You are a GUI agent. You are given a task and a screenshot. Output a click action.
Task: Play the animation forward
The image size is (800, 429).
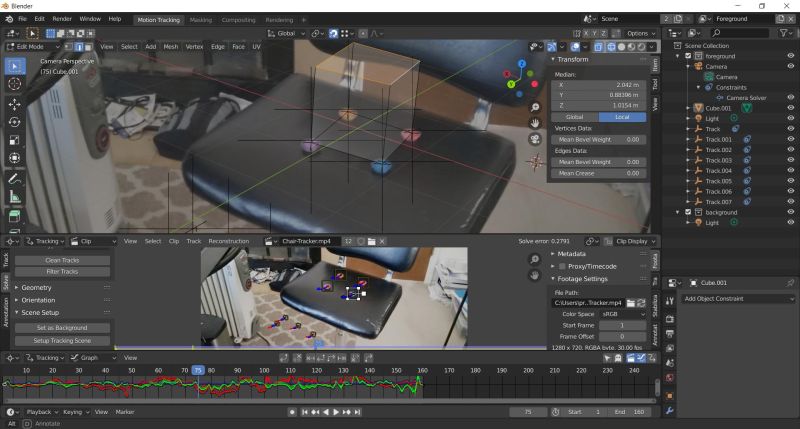[x=336, y=412]
